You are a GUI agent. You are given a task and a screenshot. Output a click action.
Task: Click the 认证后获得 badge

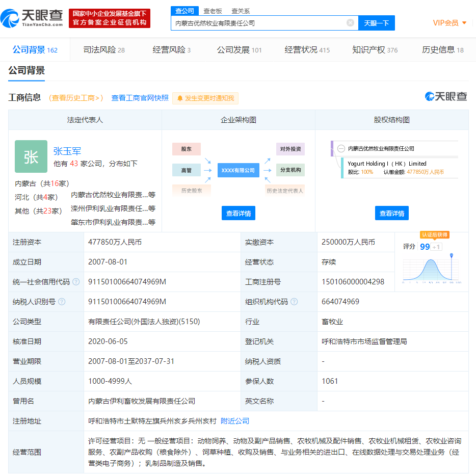pyautogui.click(x=434, y=234)
